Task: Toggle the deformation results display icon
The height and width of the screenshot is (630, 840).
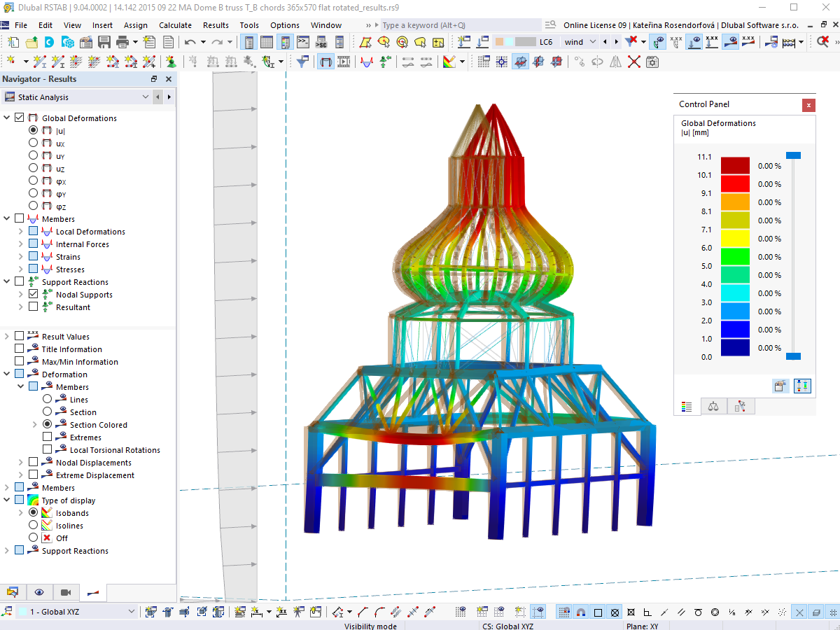Action: (x=325, y=62)
